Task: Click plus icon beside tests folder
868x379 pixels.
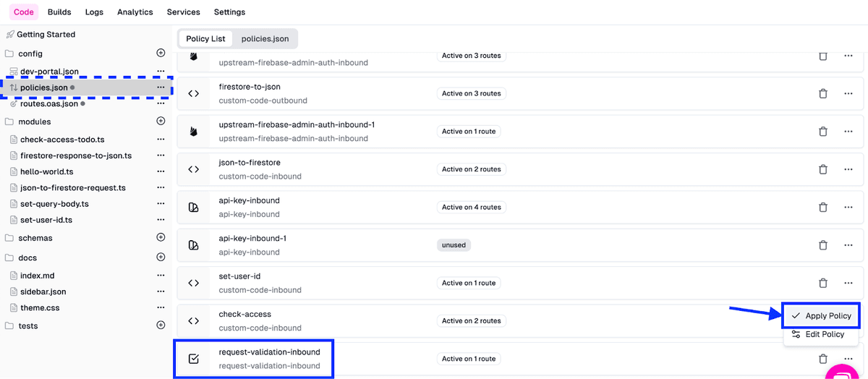Action: tap(161, 325)
